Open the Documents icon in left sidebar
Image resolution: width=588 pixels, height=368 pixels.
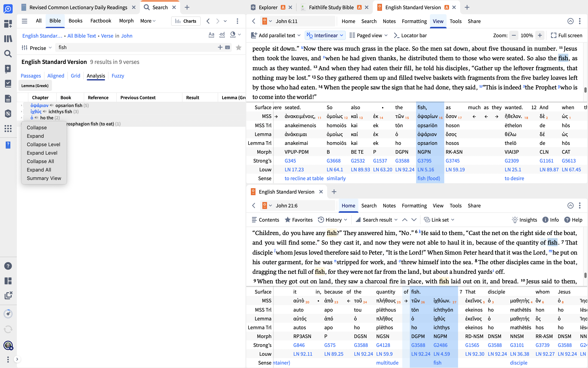click(x=8, y=99)
